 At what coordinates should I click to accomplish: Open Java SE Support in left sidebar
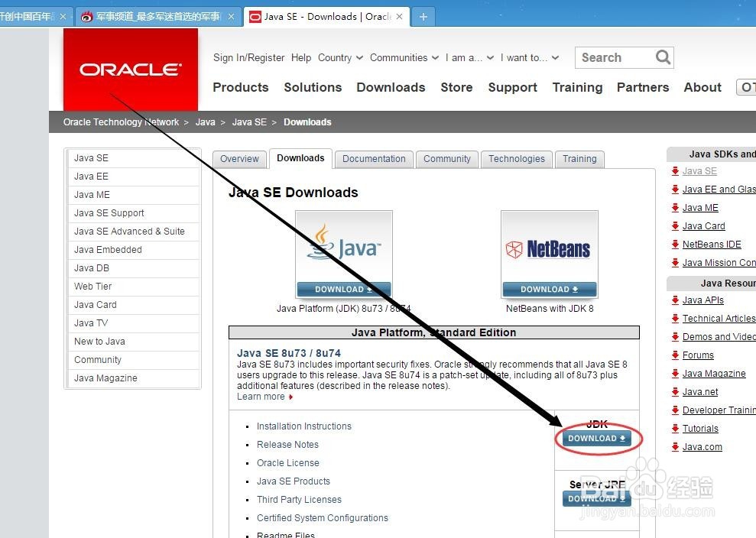coord(134,213)
